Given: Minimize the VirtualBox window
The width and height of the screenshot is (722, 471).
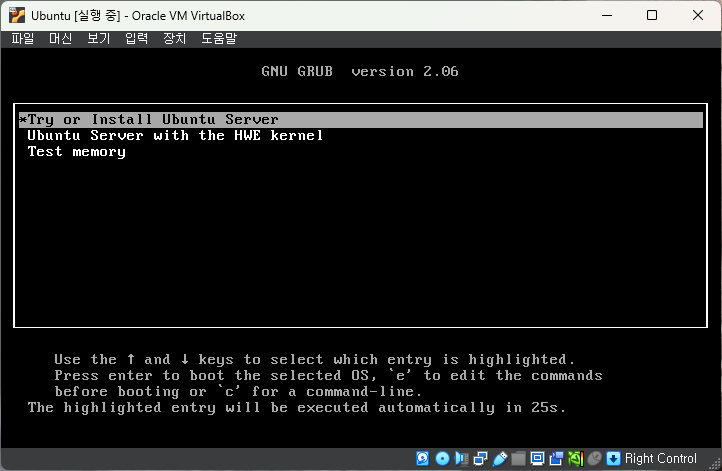Looking at the screenshot, I should point(607,15).
